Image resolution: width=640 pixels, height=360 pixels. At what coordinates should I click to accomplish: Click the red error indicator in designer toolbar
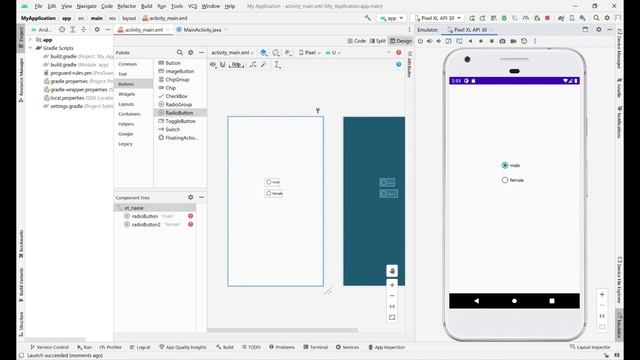coord(399,52)
